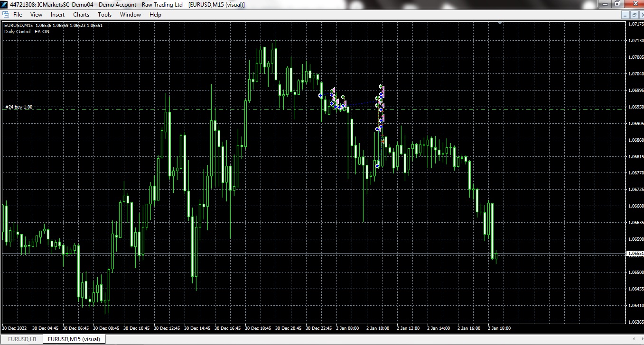Screen dimensions: 644x345
Task: Click the 30 Dec 16:45 time label
Action: pyautogui.click(x=228, y=328)
